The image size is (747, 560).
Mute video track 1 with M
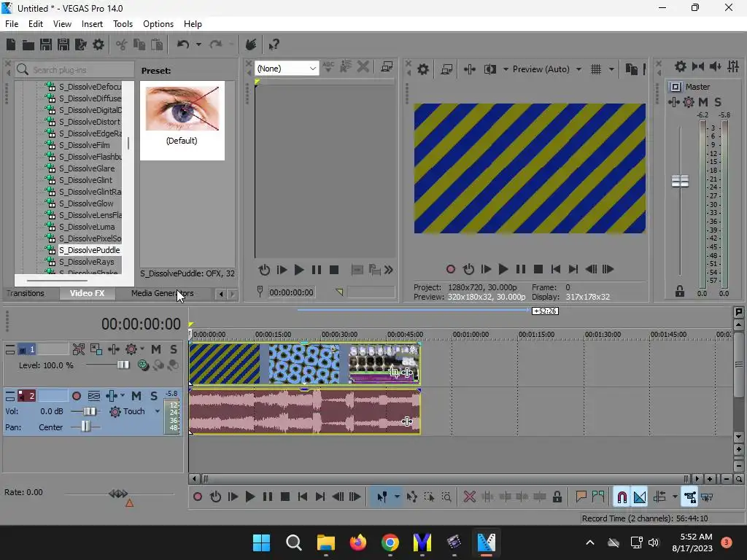[156, 349]
